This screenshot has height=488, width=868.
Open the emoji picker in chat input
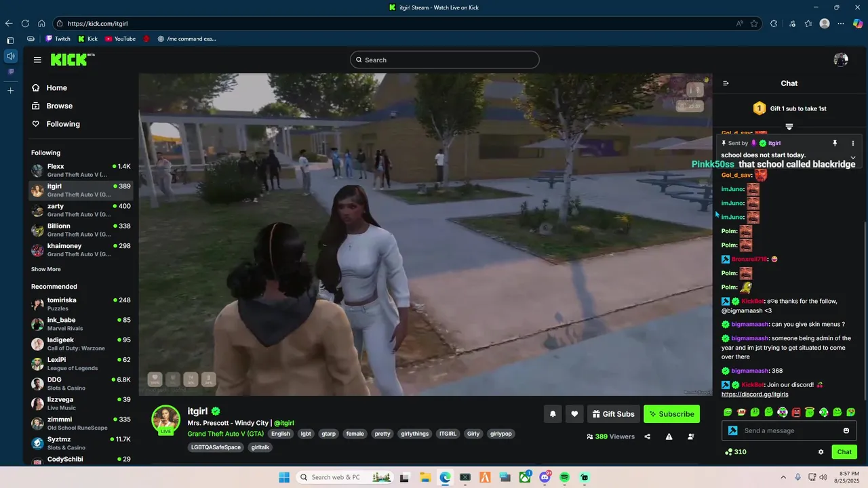tap(846, 430)
